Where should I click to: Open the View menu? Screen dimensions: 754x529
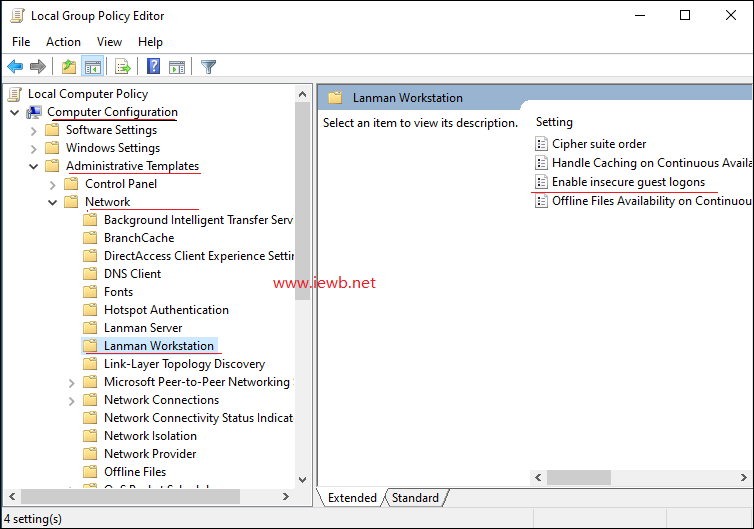click(x=109, y=42)
